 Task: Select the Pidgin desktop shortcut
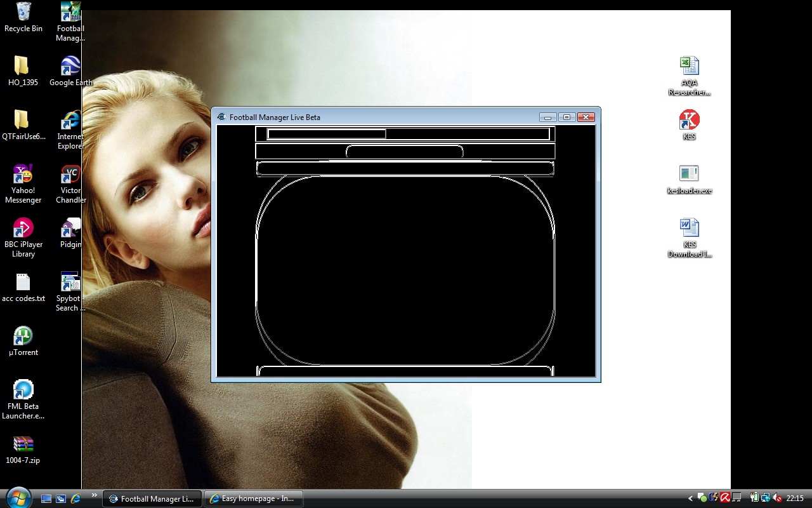click(70, 232)
